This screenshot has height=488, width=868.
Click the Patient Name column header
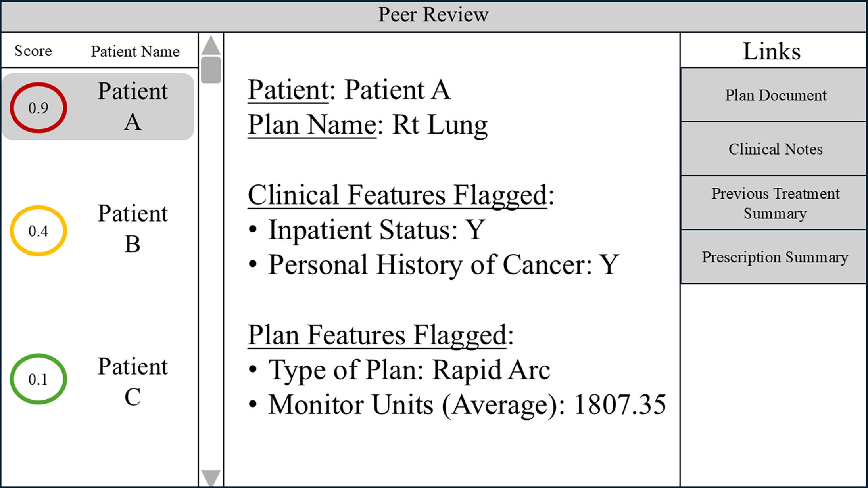coord(135,51)
